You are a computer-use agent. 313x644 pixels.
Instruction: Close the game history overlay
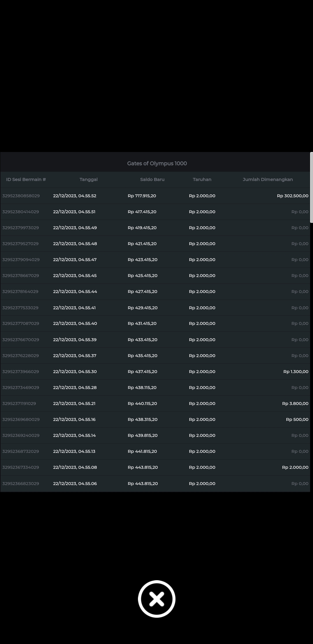point(156,599)
